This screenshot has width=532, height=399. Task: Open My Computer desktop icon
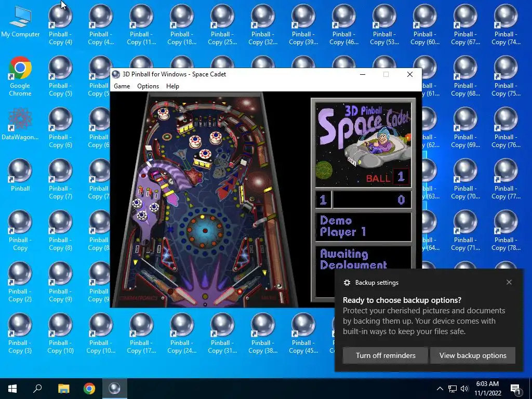(20, 22)
